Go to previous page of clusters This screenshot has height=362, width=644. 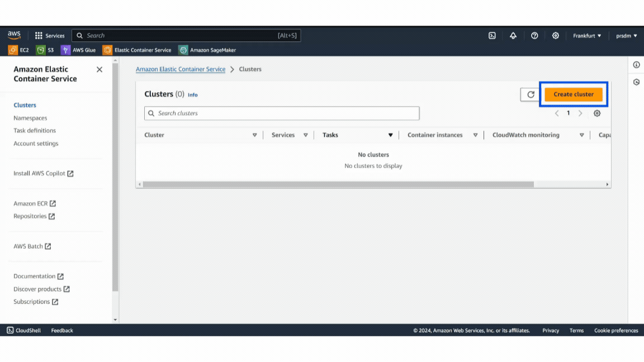click(x=557, y=113)
